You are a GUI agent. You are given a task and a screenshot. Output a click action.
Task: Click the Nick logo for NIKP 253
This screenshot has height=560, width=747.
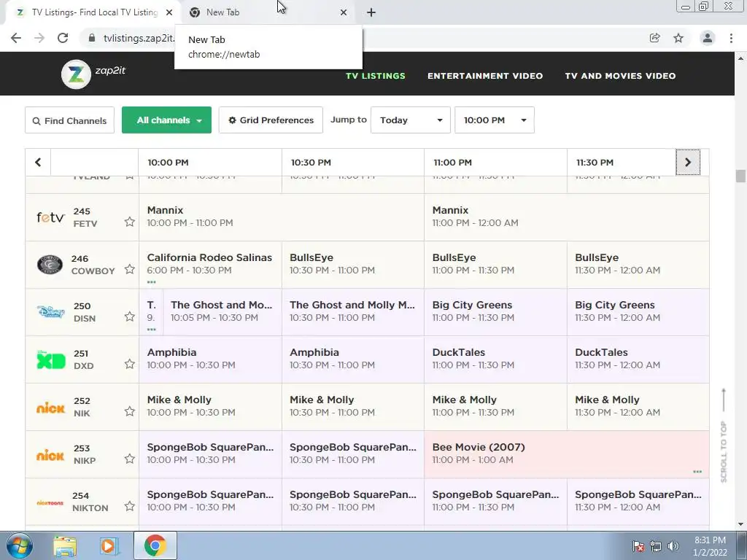point(50,455)
